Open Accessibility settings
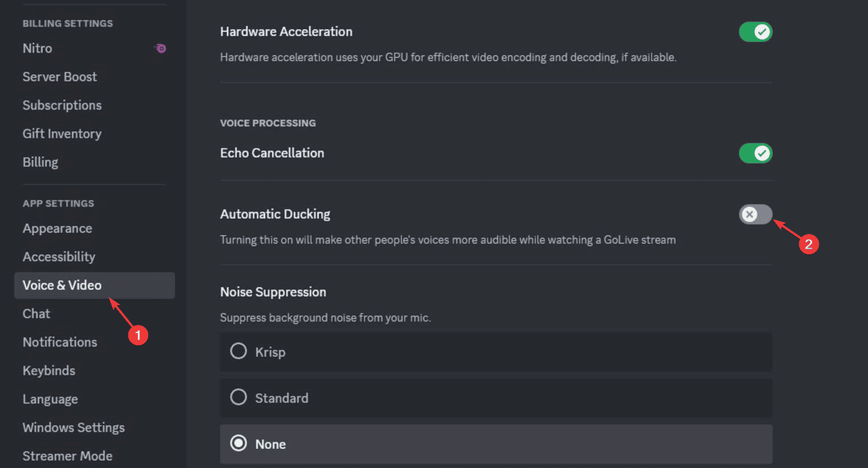Viewport: 868px width, 468px height. [x=59, y=257]
